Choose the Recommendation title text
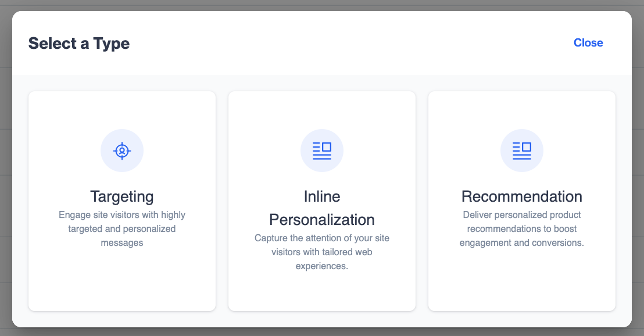Screen dimensions: 644x336 [521, 196]
